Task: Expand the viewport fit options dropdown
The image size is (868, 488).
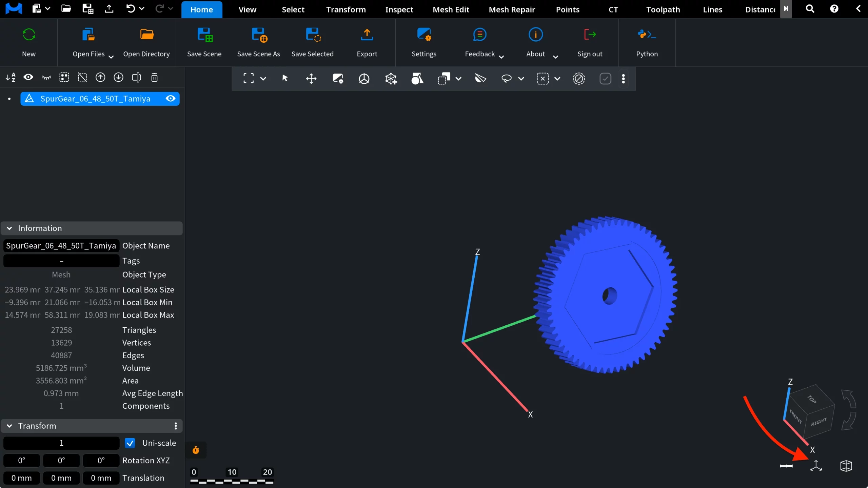Action: pyautogui.click(x=264, y=78)
